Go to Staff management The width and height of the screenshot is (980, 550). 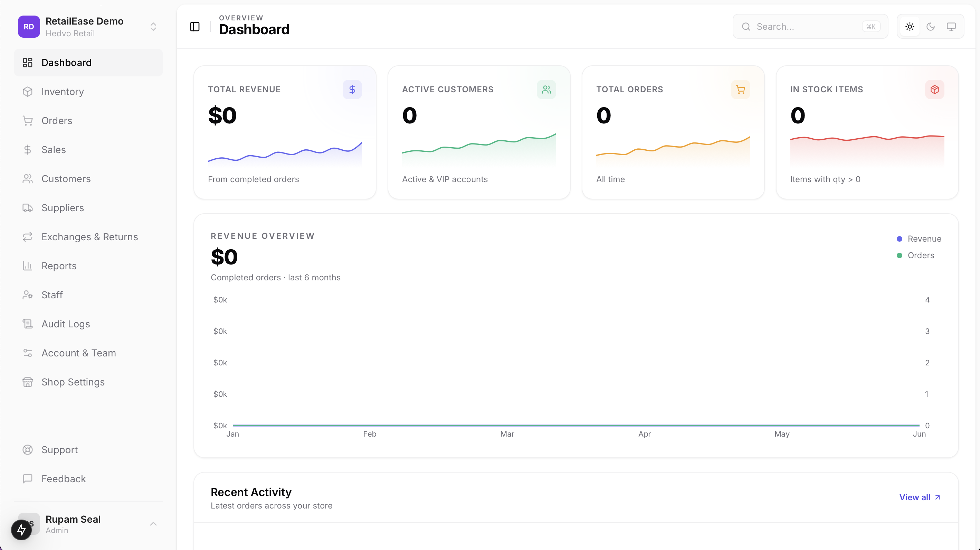coord(88,295)
